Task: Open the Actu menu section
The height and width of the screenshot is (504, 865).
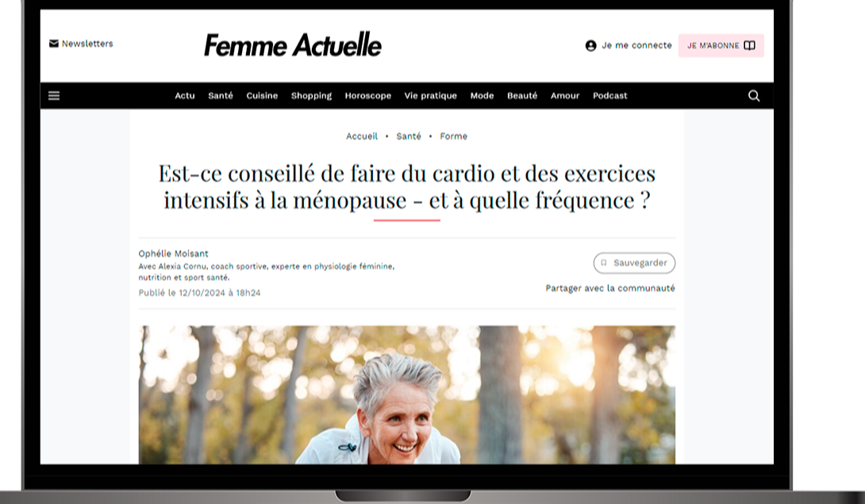Action: 185,96
